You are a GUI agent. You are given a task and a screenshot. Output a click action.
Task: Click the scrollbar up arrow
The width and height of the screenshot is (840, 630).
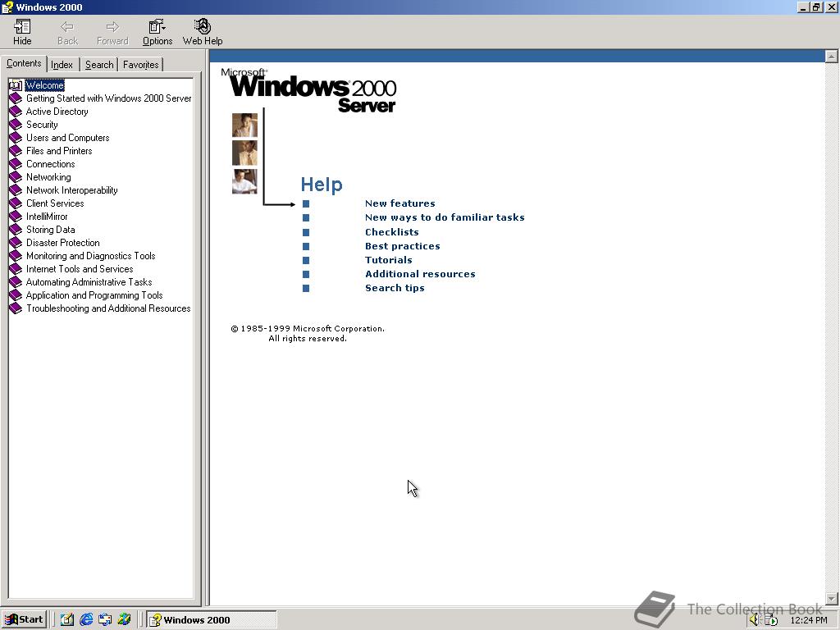coord(832,57)
